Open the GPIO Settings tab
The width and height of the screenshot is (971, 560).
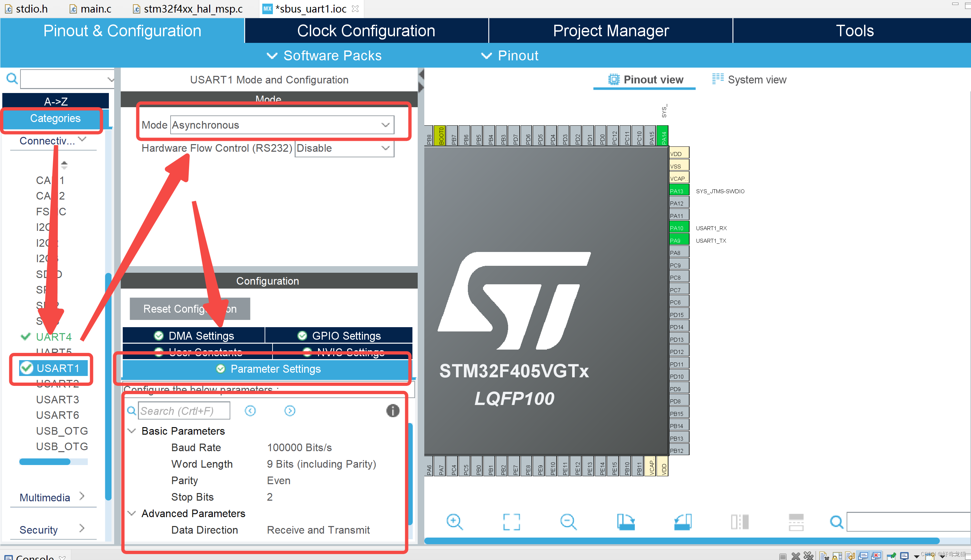(339, 335)
